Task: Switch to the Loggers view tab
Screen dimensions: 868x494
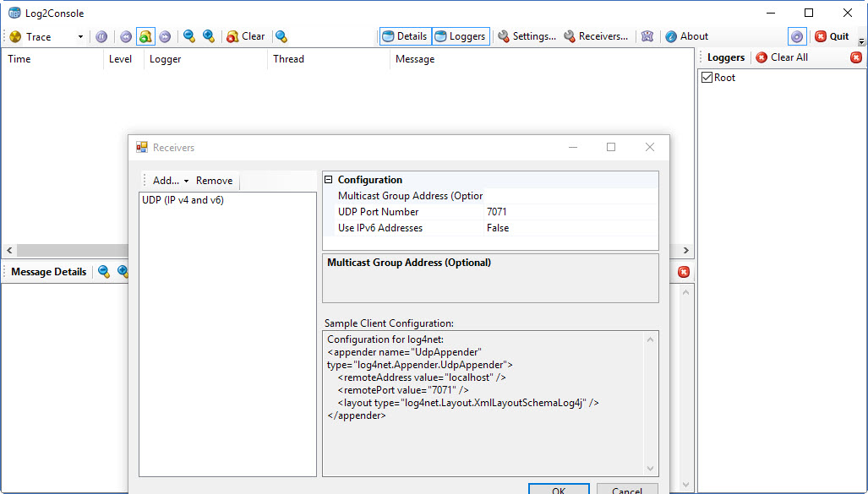Action: (461, 36)
